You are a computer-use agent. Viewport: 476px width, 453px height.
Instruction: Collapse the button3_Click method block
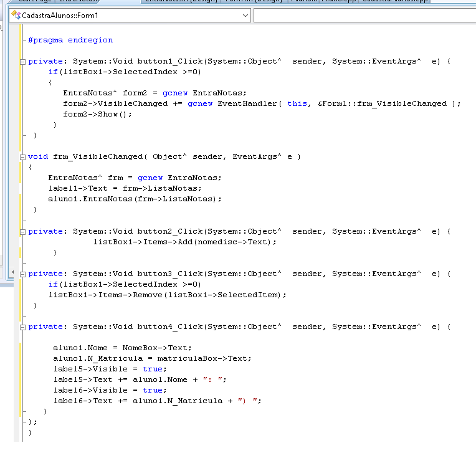click(x=23, y=274)
